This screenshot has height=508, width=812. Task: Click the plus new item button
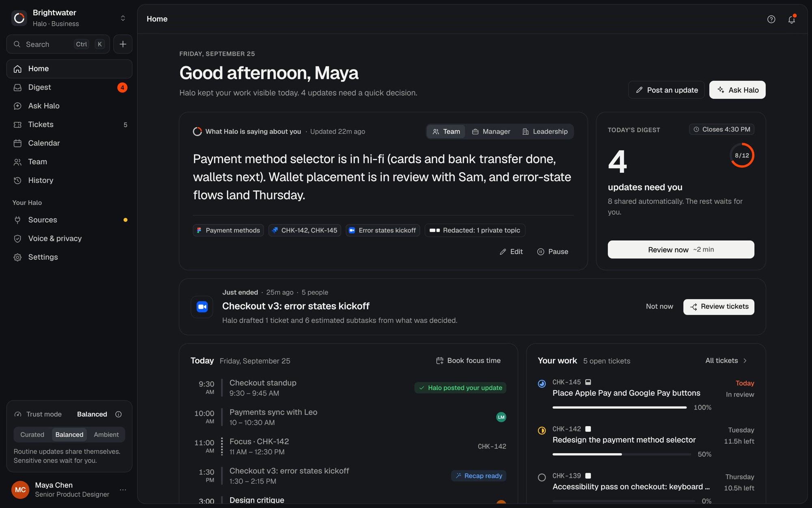[x=123, y=44]
